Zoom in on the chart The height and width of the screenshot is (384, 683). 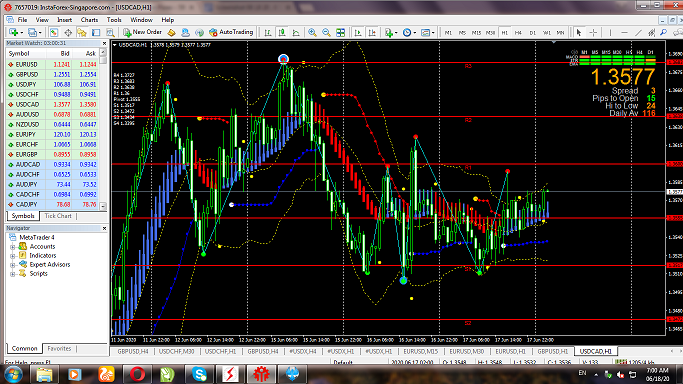click(312, 32)
